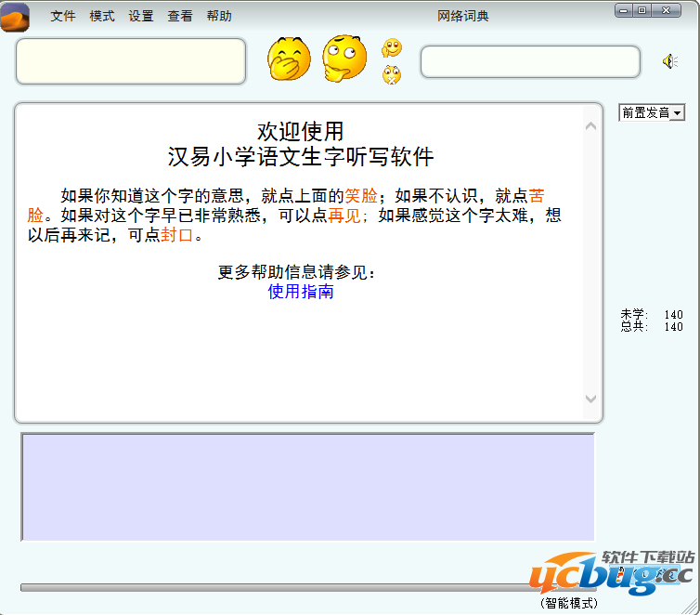700x615 pixels.
Task: Click the 网络词典 title label
Action: 463,16
